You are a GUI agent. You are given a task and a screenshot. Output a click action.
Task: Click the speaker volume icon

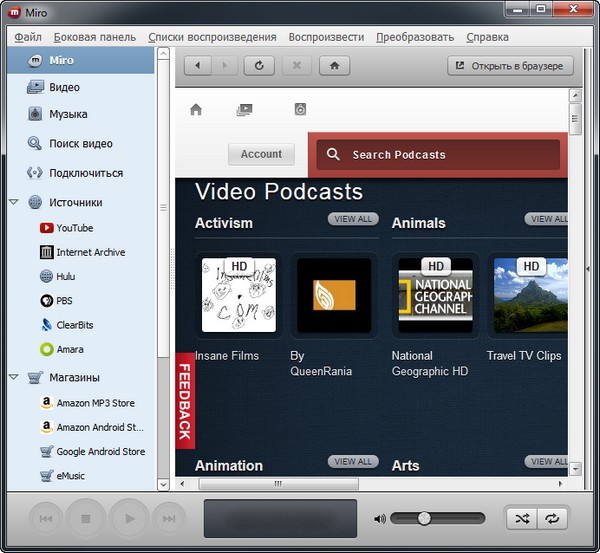[379, 519]
